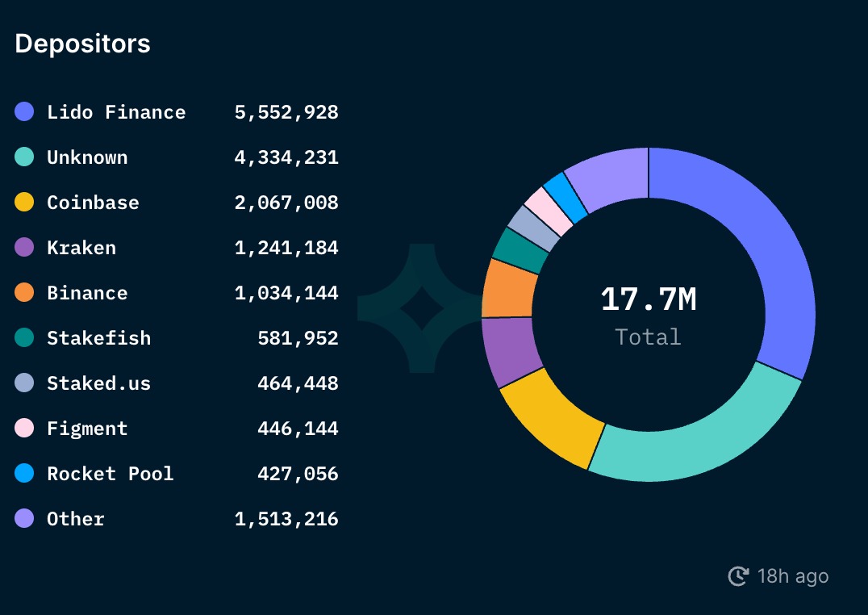Click the Unknown legend color dot

coord(24,157)
